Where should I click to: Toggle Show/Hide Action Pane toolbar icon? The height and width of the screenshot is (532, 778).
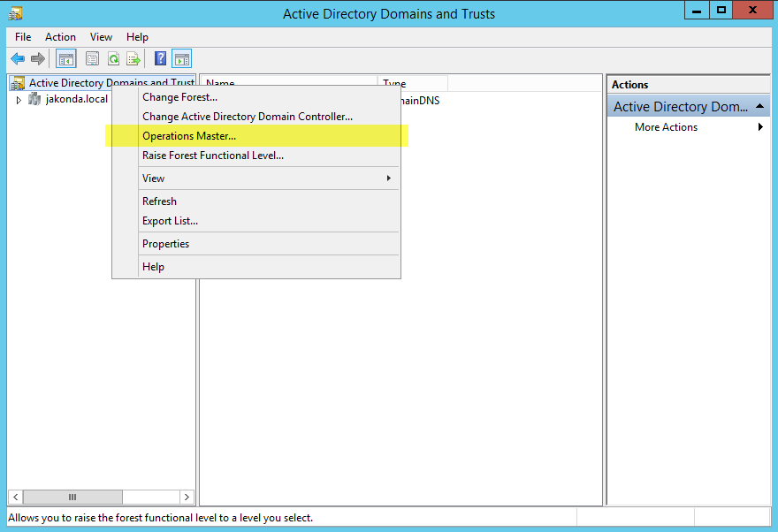[181, 59]
